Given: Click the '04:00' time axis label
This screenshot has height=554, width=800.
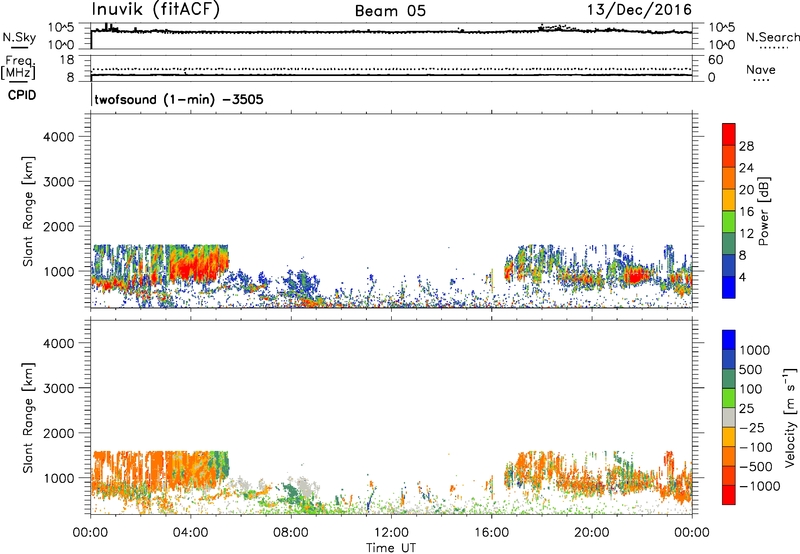Looking at the screenshot, I should (x=190, y=533).
